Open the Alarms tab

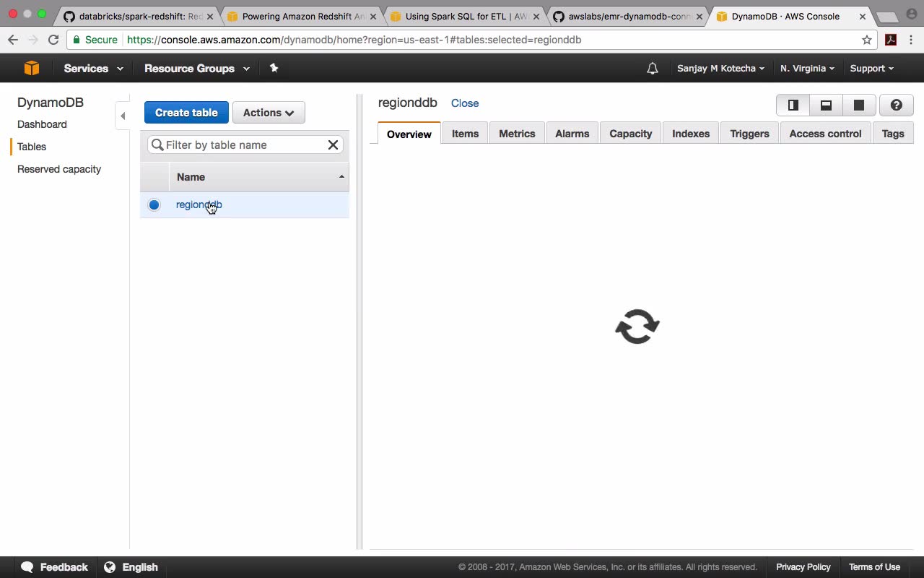572,134
